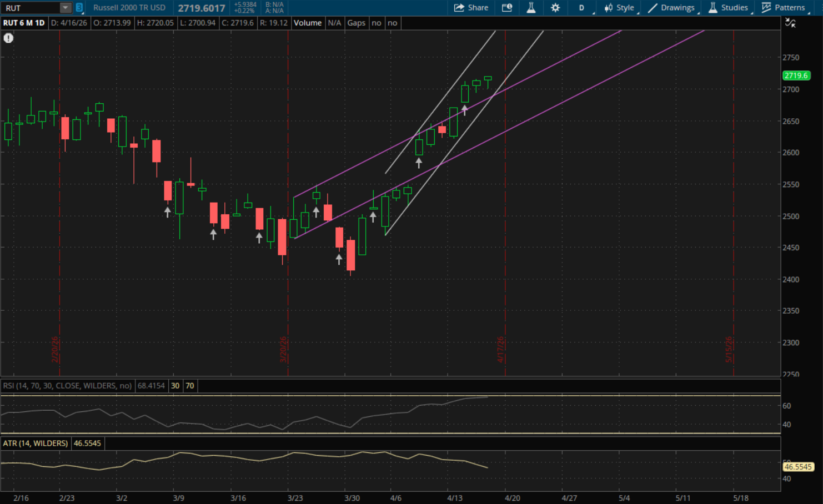Viewport: 823px width, 504px height.
Task: Open the Patterns menu
Action: click(x=783, y=8)
